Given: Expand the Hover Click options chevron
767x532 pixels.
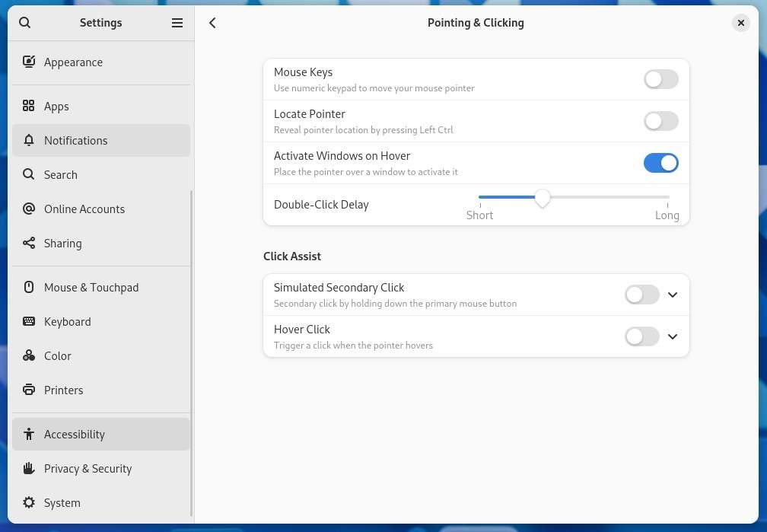Looking at the screenshot, I should 673,336.
